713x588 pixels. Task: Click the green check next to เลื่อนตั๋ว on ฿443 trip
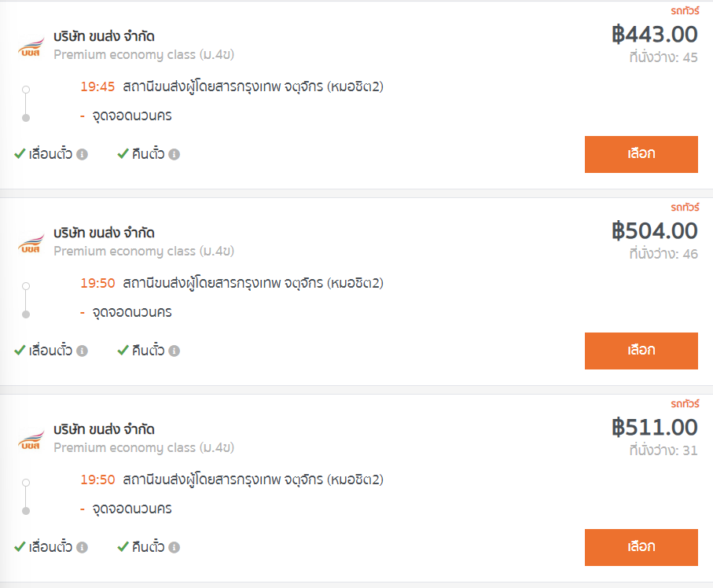pyautogui.click(x=20, y=154)
